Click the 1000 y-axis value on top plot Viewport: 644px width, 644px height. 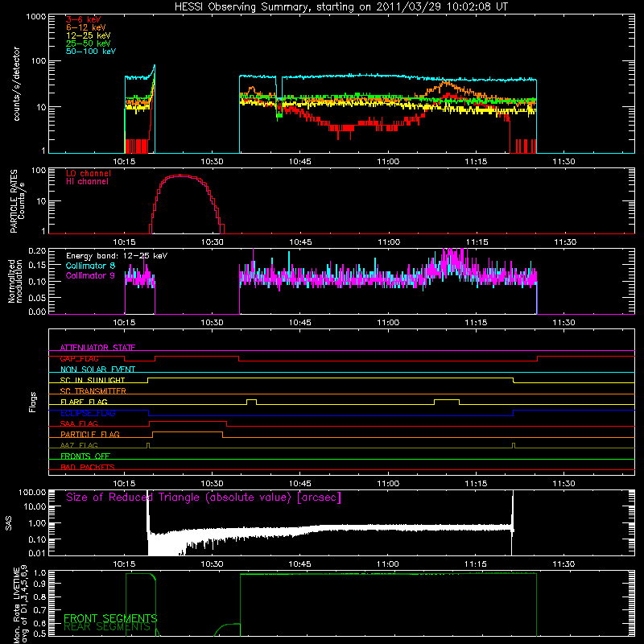coord(35,17)
